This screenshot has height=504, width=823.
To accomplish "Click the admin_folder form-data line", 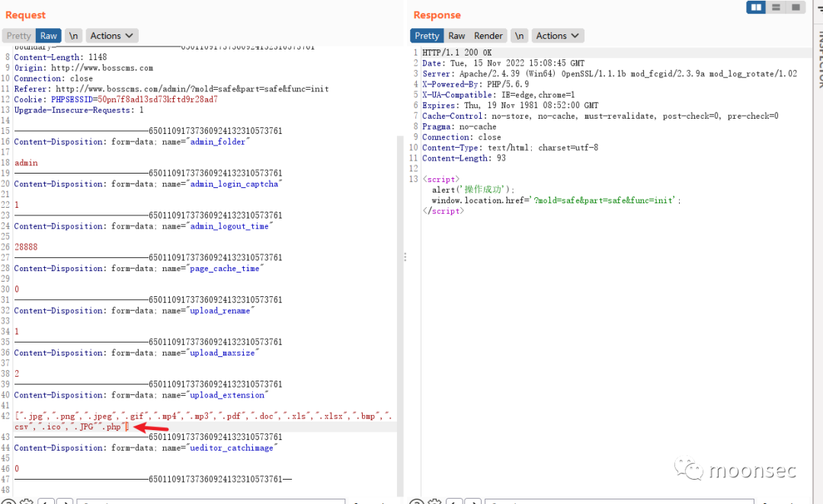I will click(132, 142).
